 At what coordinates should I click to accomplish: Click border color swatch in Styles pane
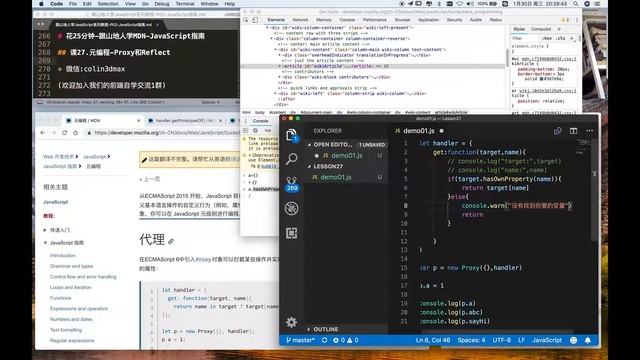point(542,79)
